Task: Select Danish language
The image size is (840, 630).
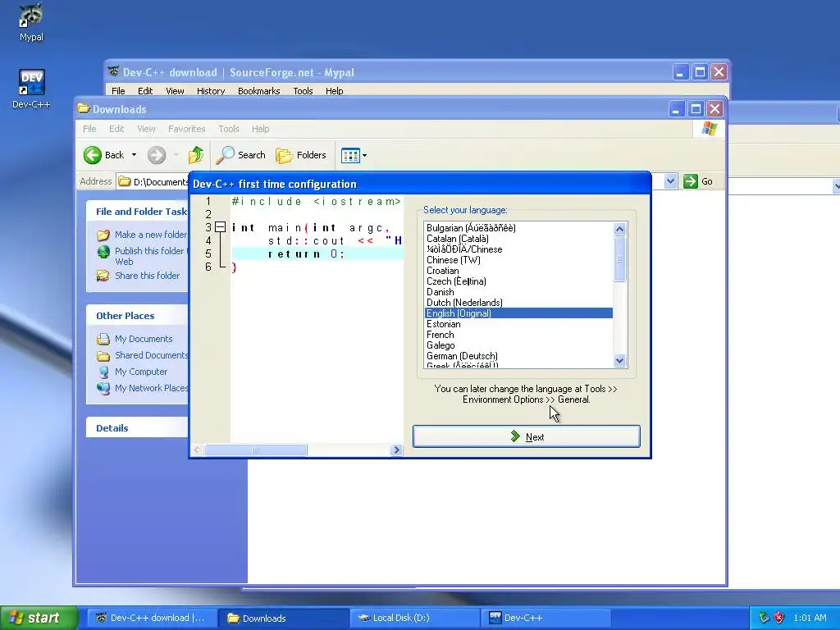Action: point(518,293)
